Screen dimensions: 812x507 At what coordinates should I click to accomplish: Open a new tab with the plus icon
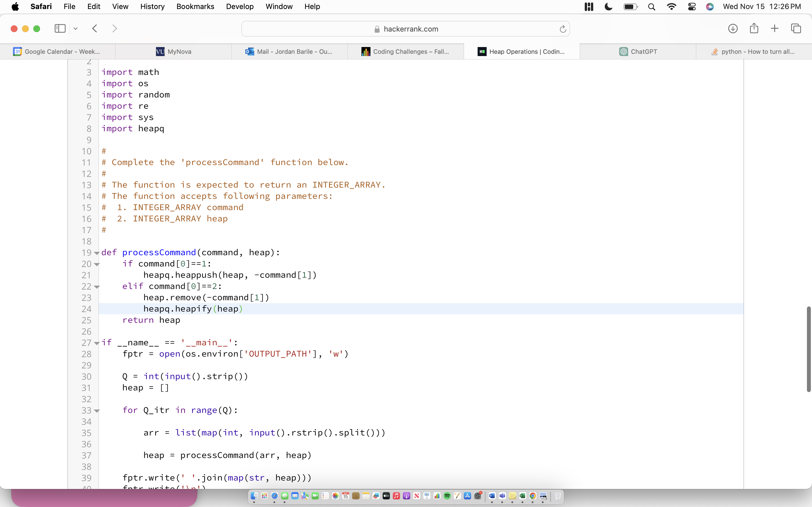(775, 28)
